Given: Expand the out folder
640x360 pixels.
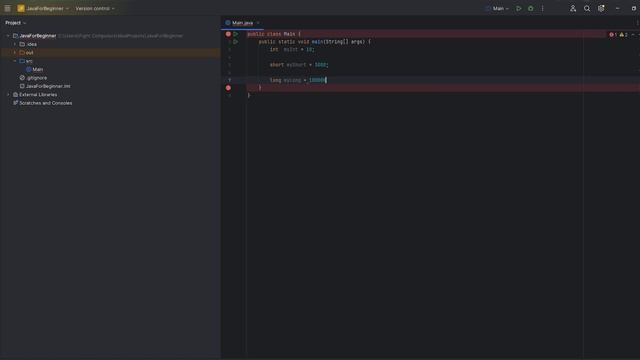Looking at the screenshot, I should (15, 53).
